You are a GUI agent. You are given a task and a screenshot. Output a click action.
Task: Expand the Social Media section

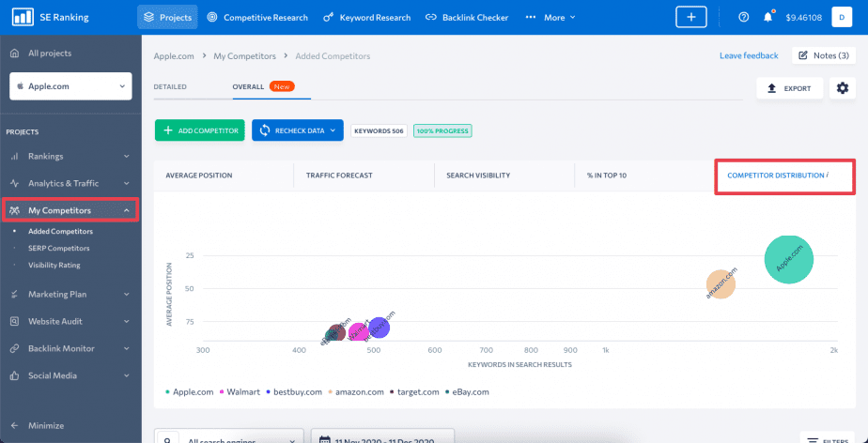70,375
